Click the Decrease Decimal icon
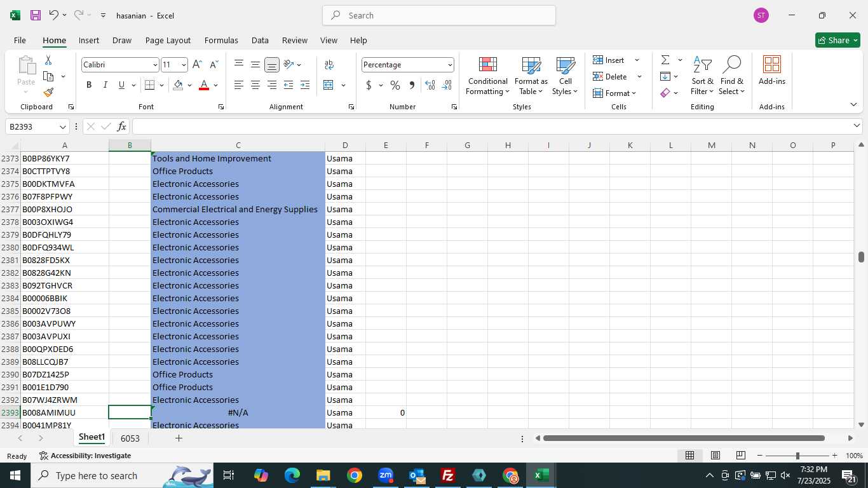 coord(447,85)
